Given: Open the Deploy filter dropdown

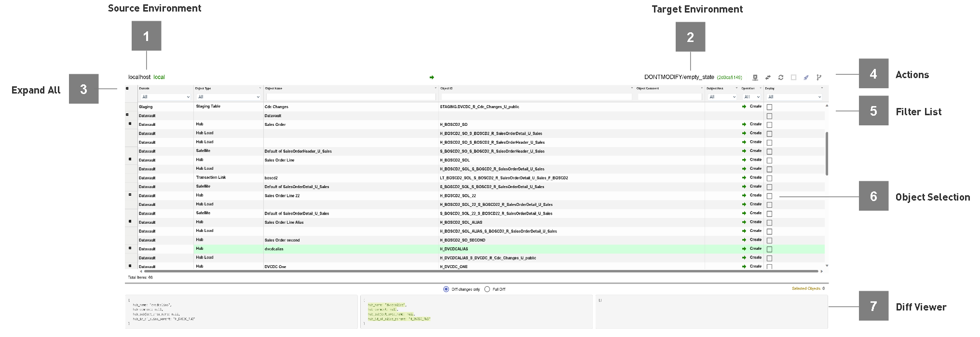Looking at the screenshot, I should [x=794, y=97].
